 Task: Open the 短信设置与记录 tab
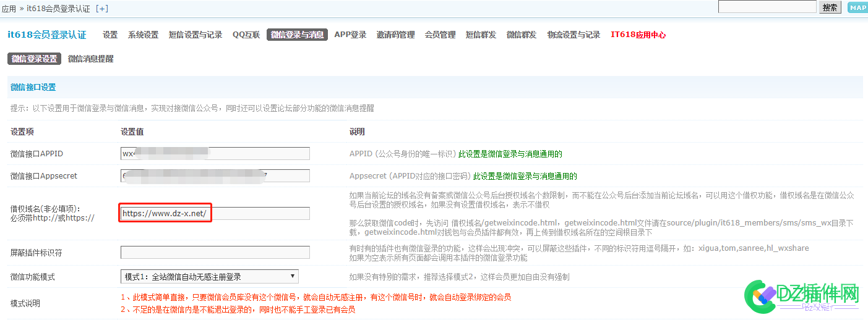196,35
